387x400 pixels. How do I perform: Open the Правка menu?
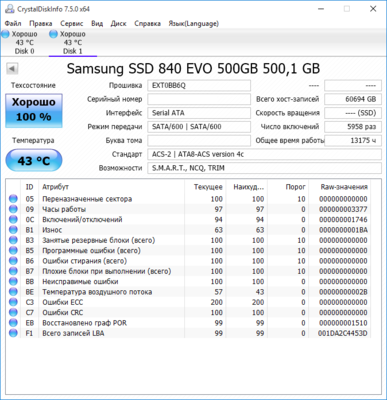41,24
